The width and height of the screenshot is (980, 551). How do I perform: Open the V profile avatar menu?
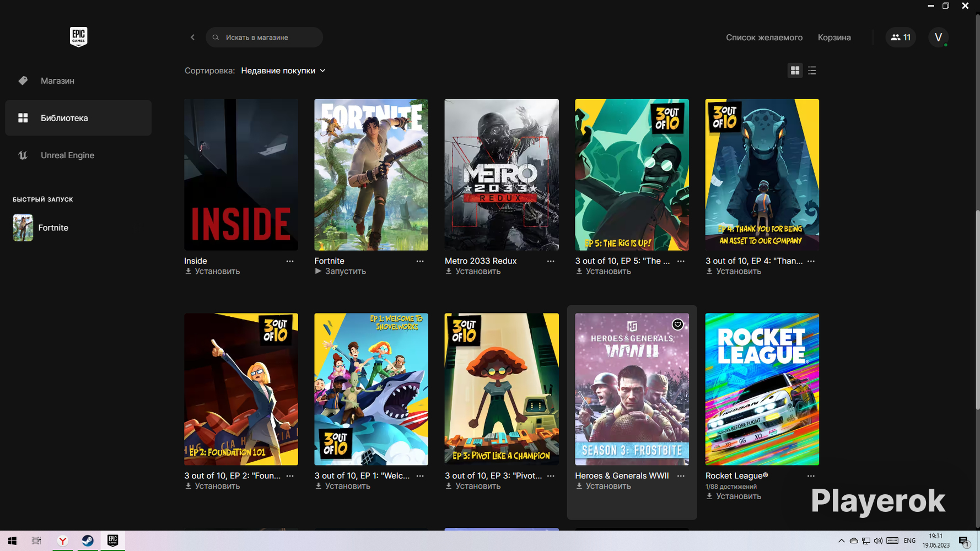tap(938, 37)
